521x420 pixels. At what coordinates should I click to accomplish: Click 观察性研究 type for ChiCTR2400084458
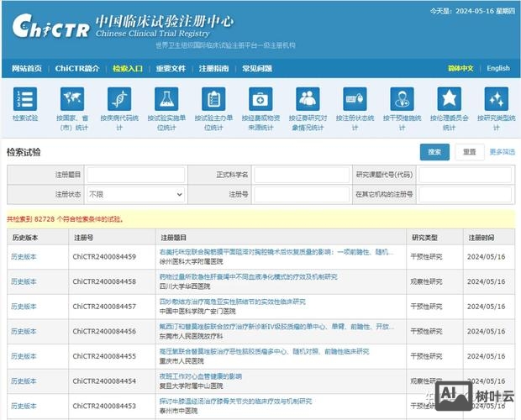(426, 281)
